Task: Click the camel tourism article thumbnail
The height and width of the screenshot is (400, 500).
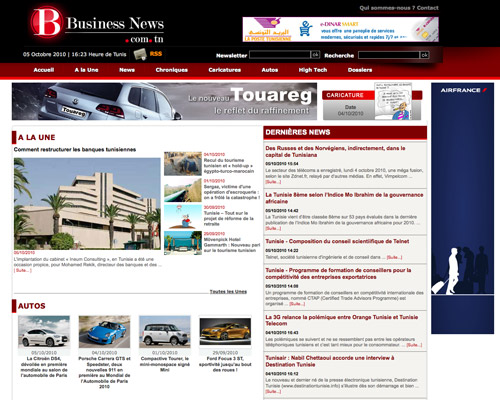Action: click(x=183, y=164)
